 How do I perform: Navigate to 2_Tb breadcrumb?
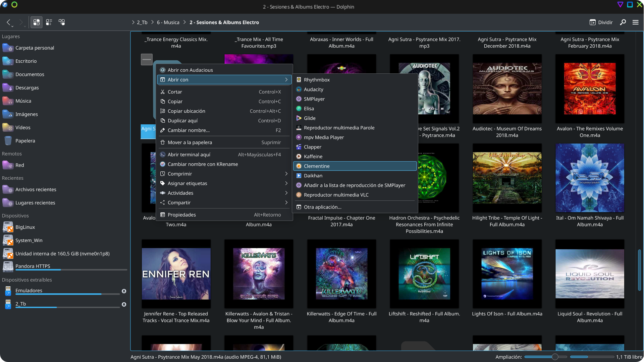click(142, 22)
